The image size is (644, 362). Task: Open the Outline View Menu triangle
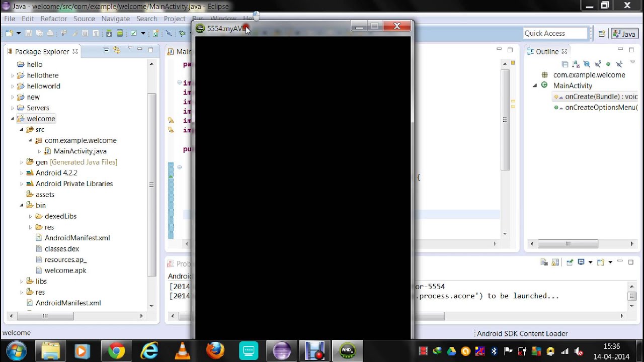[632, 62]
